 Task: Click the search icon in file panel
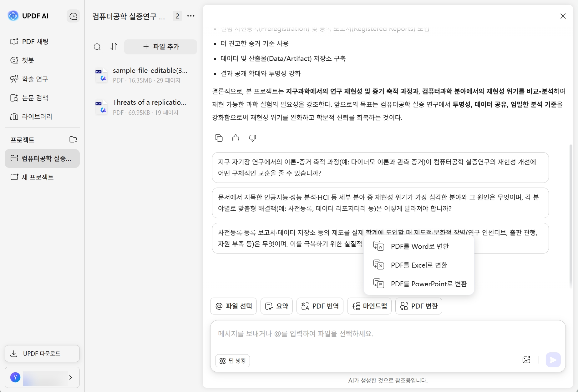pyautogui.click(x=97, y=47)
